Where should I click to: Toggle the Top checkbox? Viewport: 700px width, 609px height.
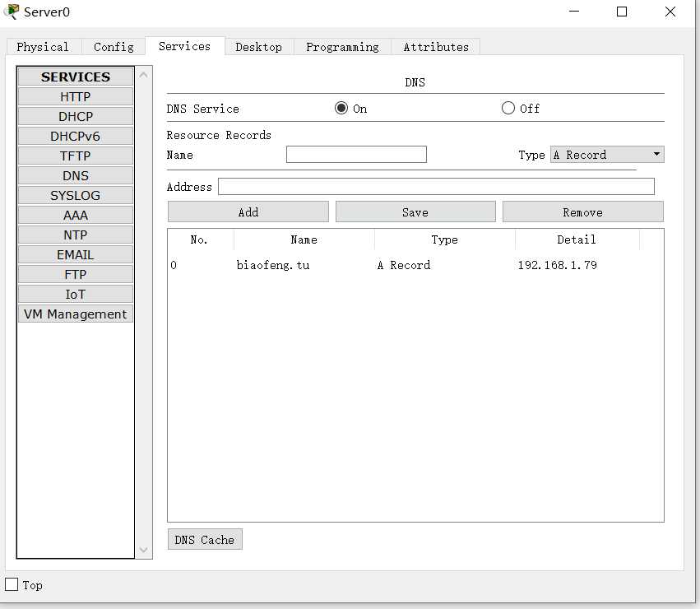12,584
